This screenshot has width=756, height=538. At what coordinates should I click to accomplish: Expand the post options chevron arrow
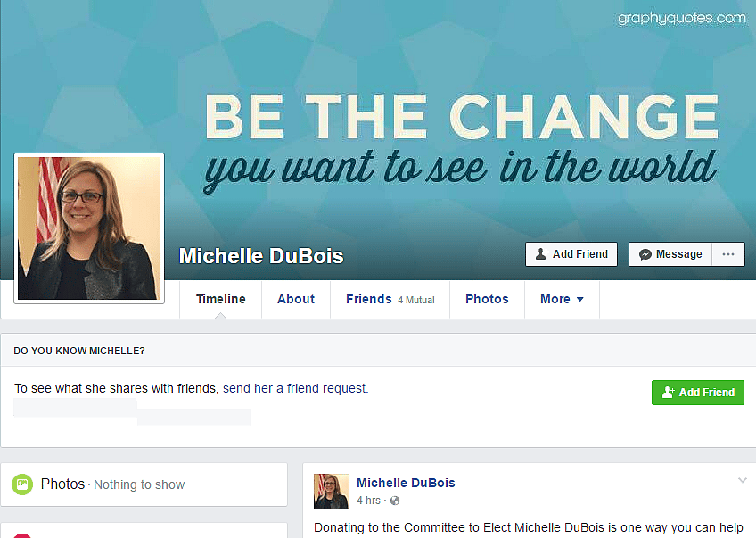tap(743, 480)
